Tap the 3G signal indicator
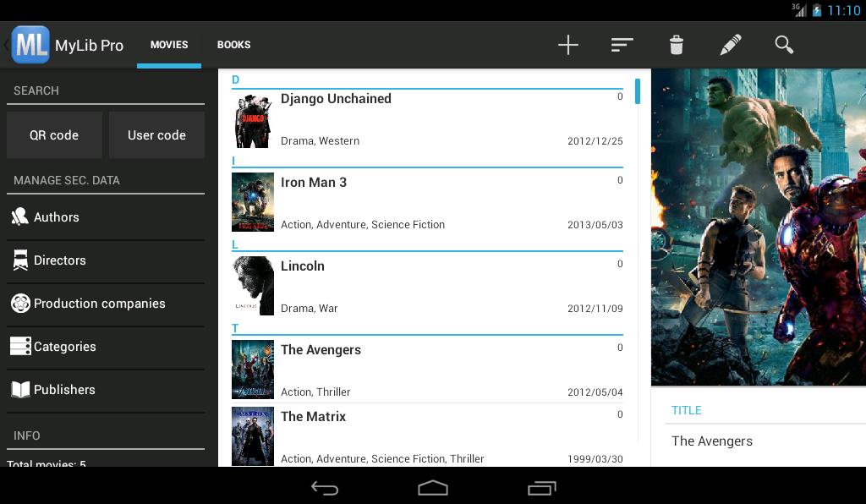The height and width of the screenshot is (504, 866). (x=798, y=10)
